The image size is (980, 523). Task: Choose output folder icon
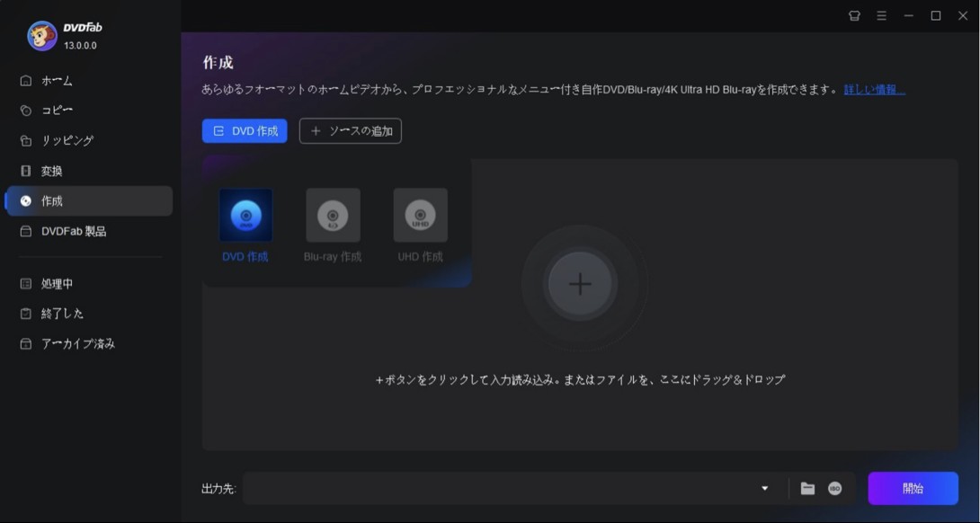pos(807,489)
